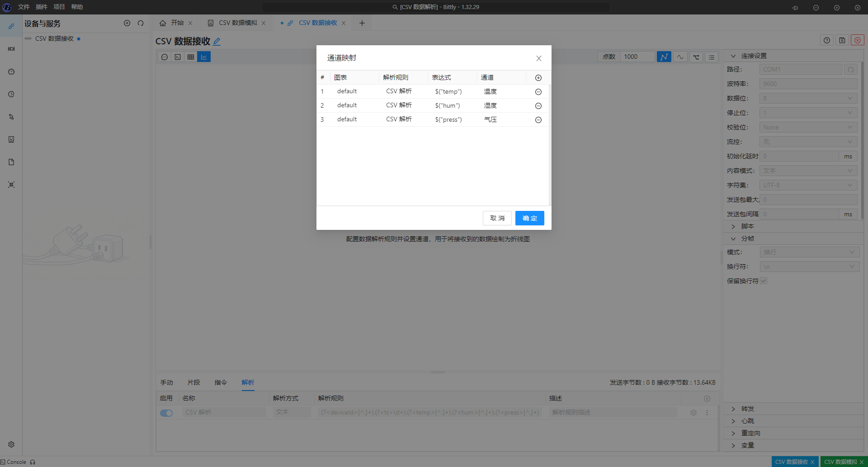Select the line chart view icon

point(204,57)
